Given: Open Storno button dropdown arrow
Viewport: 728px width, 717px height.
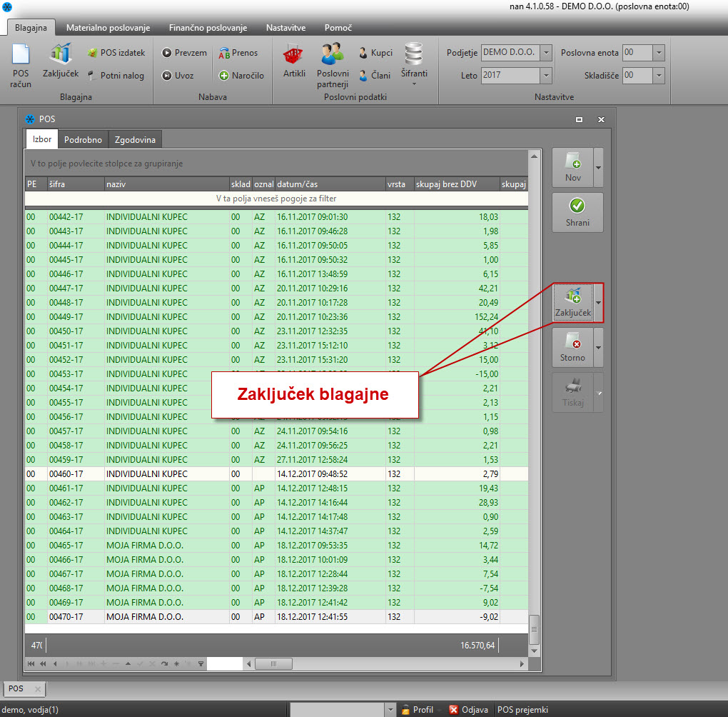Looking at the screenshot, I should click(x=599, y=347).
